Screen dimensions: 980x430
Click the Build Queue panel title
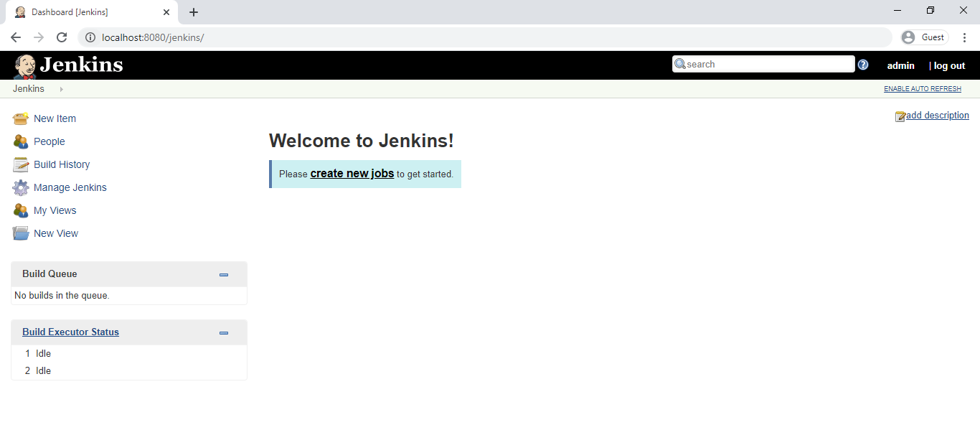point(50,274)
